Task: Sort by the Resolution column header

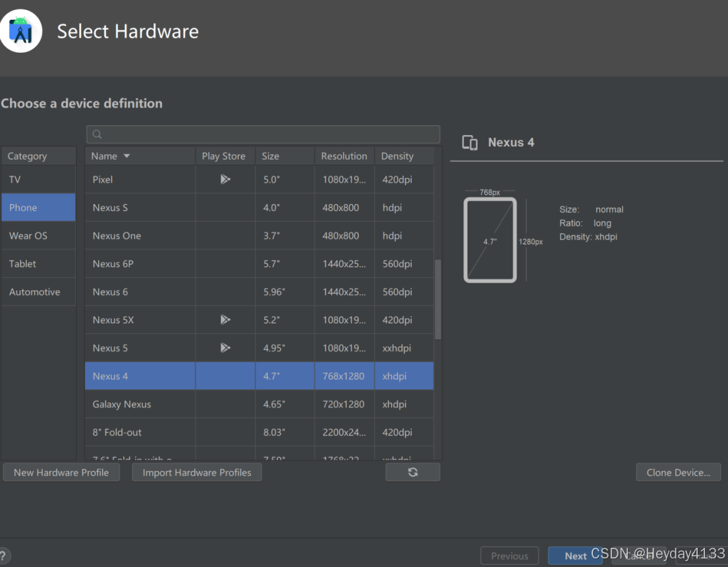Action: pyautogui.click(x=343, y=156)
